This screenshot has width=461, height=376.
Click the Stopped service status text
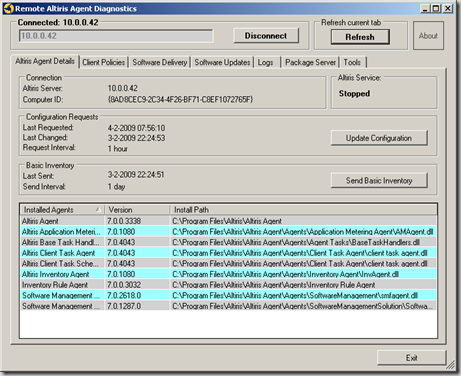354,94
